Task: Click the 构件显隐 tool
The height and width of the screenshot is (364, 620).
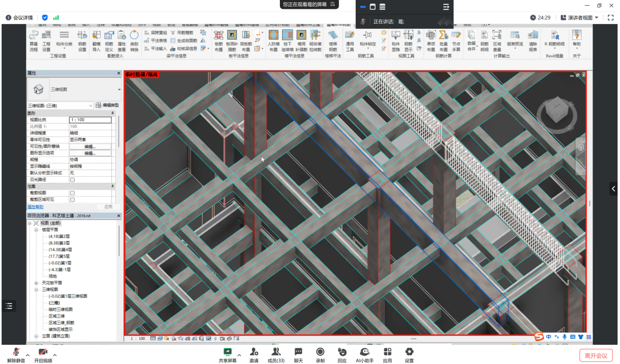Action: coord(396,41)
